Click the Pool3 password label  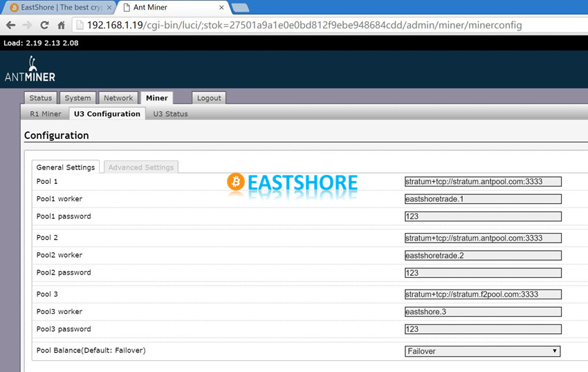[64, 329]
